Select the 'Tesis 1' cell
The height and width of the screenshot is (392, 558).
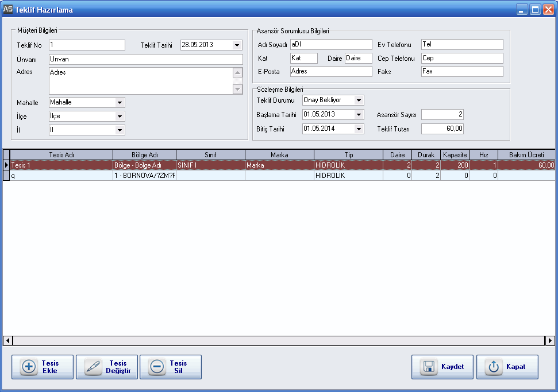click(61, 165)
